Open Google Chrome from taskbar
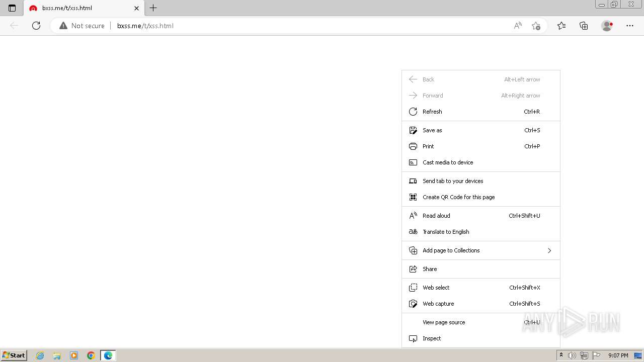The width and height of the screenshot is (644, 362). tap(91, 355)
